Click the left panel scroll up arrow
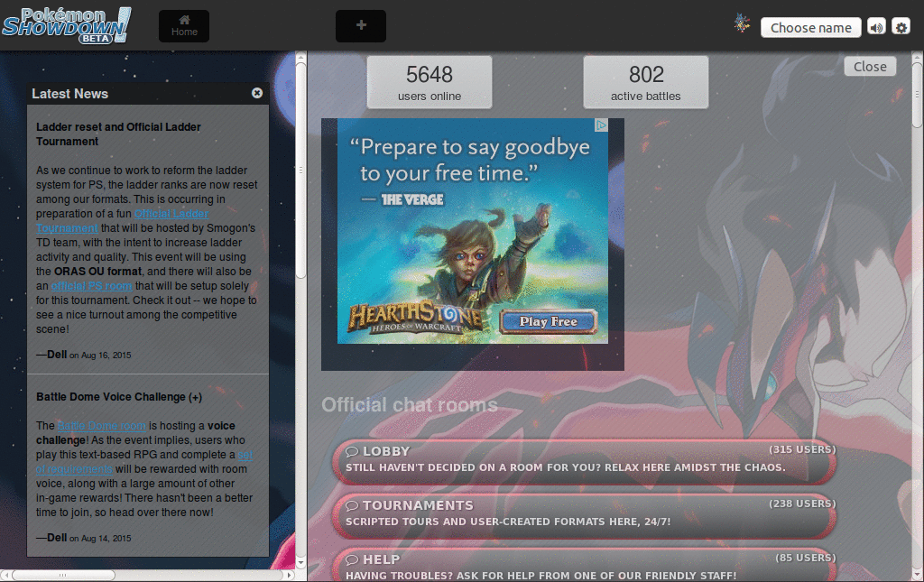This screenshot has width=924, height=582. (x=300, y=57)
